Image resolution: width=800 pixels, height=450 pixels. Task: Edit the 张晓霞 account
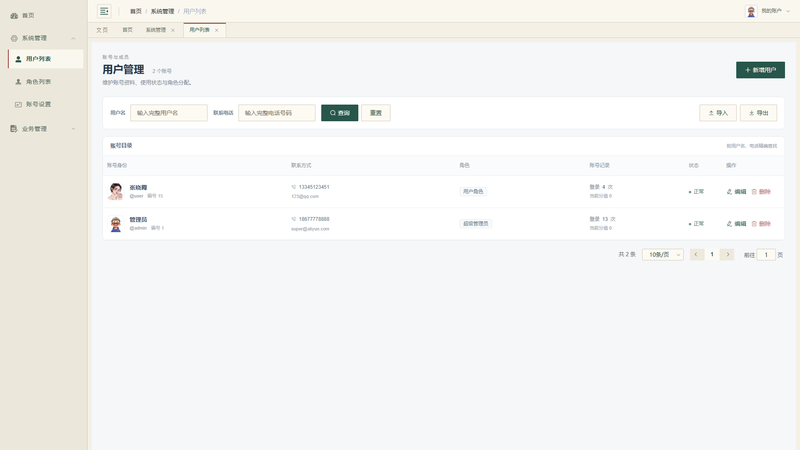736,192
